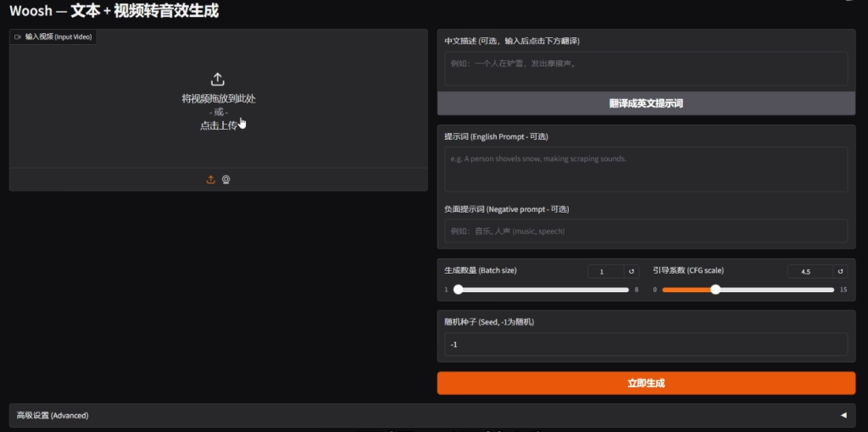Screen dimensions: 868x432
Task: Click the CFG scale slider handle
Action: 715,290
